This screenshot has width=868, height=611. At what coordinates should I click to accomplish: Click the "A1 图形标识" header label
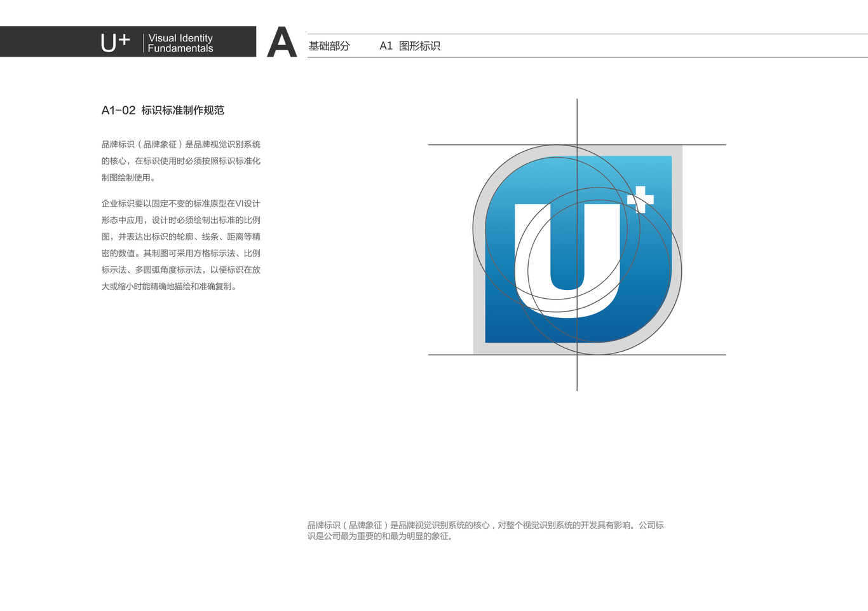click(x=410, y=46)
